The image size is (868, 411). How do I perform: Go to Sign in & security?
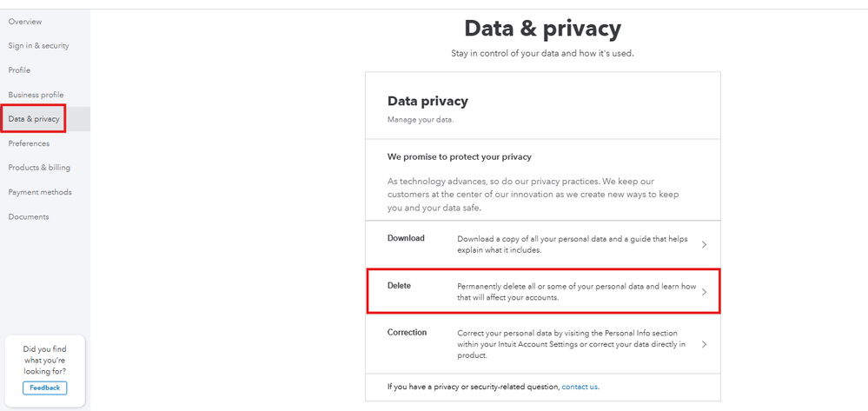click(38, 46)
